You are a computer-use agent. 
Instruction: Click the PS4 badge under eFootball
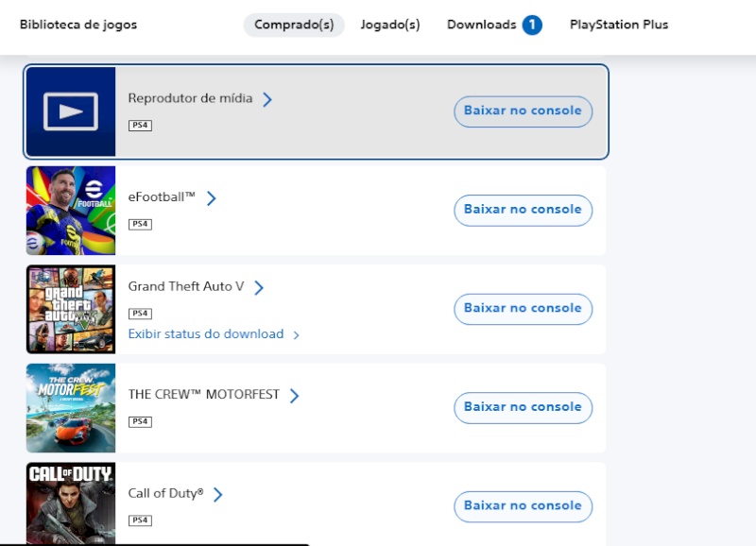click(140, 224)
